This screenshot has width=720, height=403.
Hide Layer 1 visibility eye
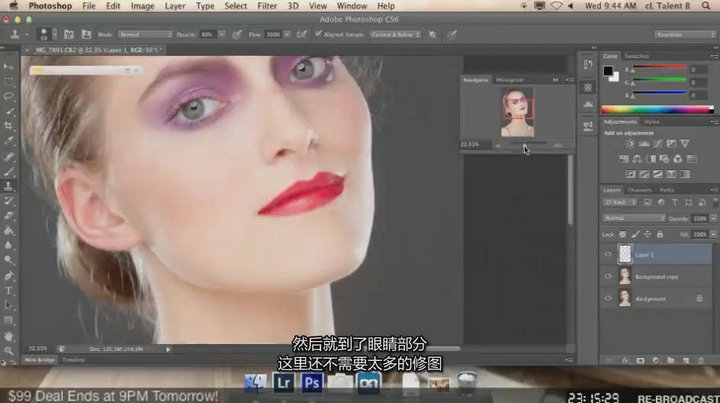click(x=608, y=254)
